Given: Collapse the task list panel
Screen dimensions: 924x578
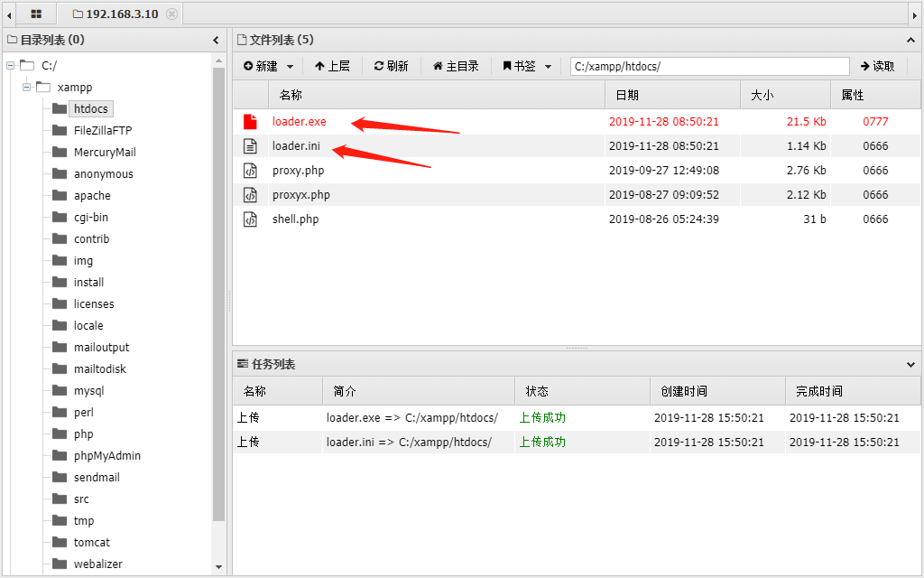Looking at the screenshot, I should click(910, 365).
